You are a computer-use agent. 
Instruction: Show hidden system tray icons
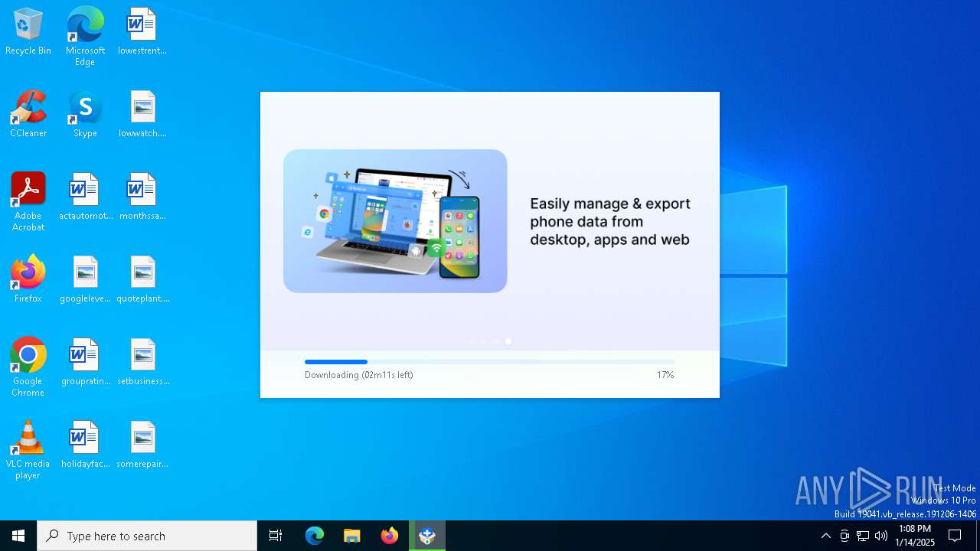pos(825,536)
